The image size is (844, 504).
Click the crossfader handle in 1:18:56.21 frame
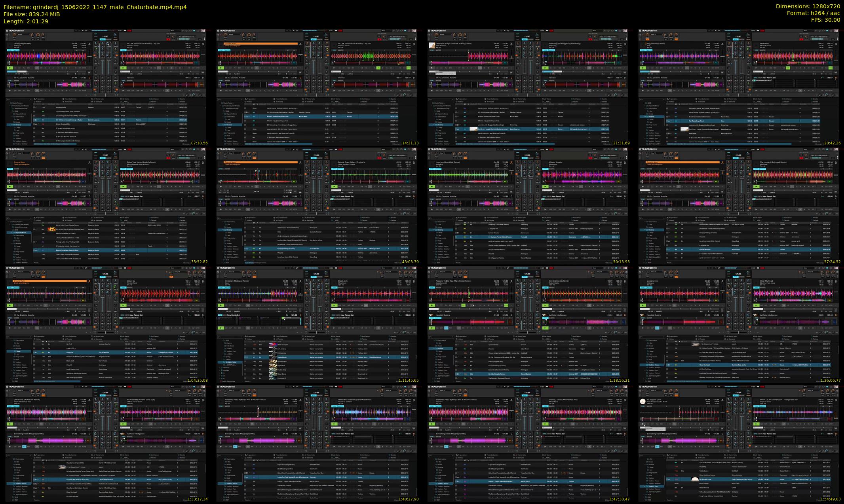click(528, 332)
